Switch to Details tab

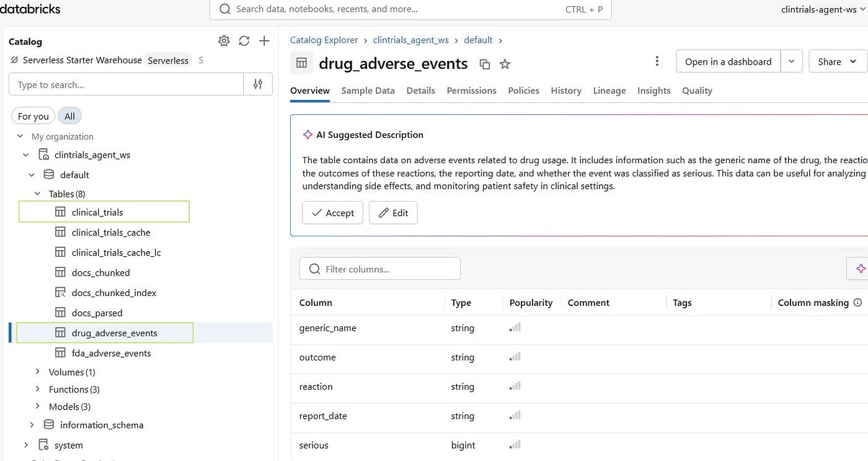(420, 91)
